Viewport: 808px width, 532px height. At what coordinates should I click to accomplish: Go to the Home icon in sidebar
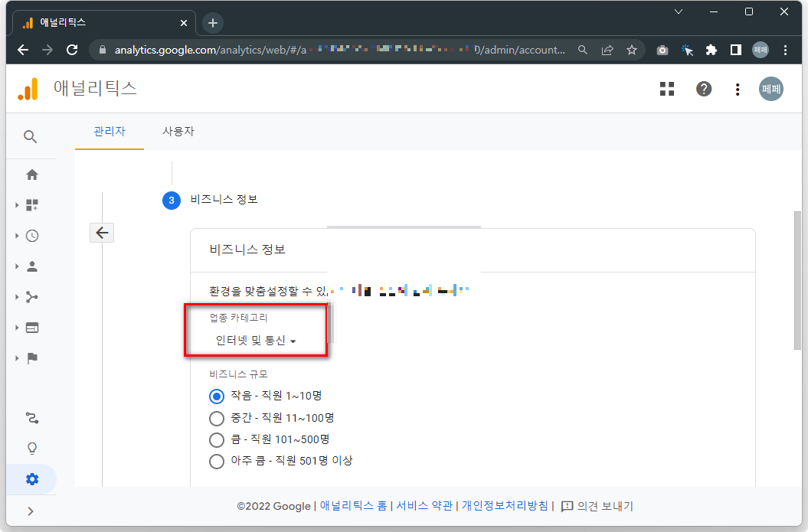click(x=31, y=174)
